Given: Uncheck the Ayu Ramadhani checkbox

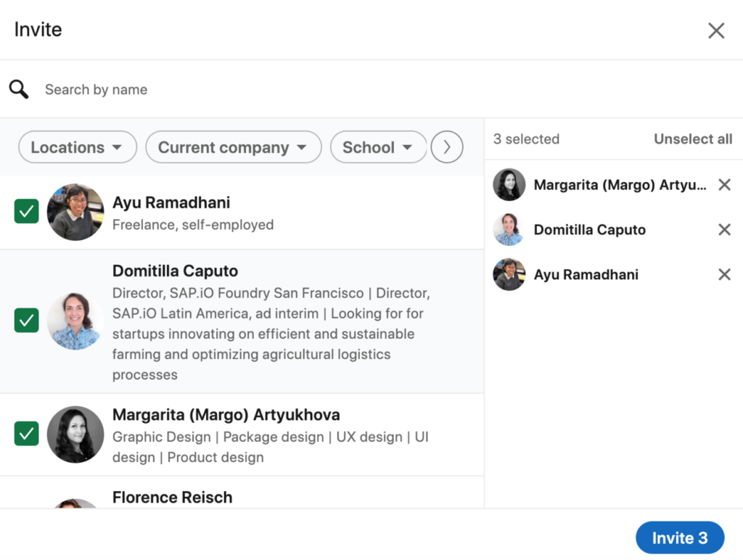Looking at the screenshot, I should [27, 211].
